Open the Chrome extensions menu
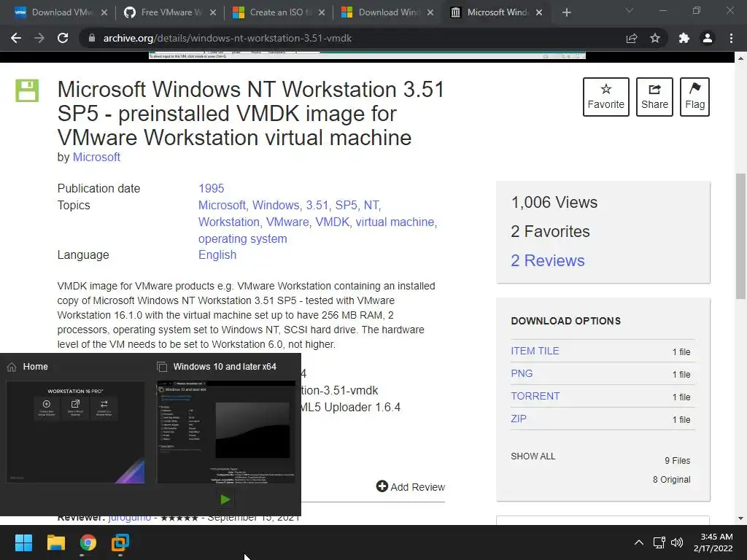Image resolution: width=747 pixels, height=560 pixels. pos(684,38)
